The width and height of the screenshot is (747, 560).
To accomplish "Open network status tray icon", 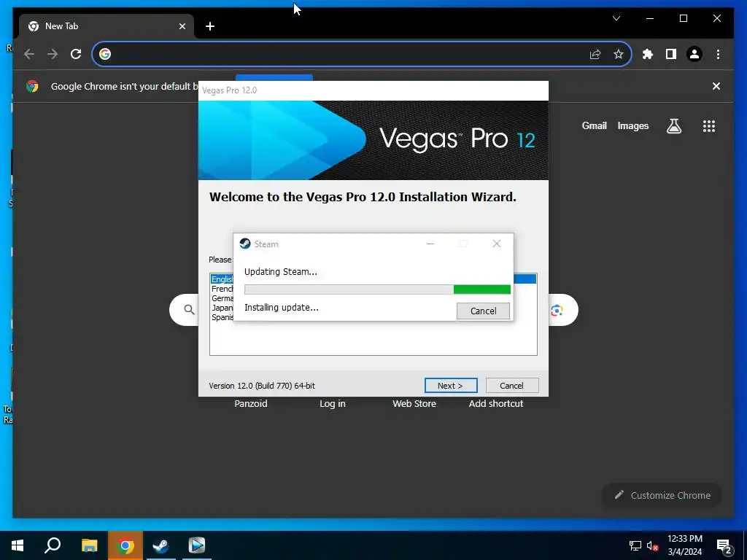I will [635, 545].
